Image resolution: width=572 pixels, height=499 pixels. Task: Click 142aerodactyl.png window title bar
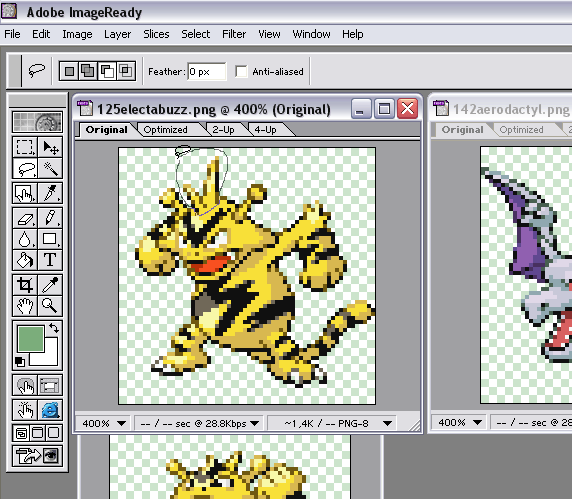(500, 109)
